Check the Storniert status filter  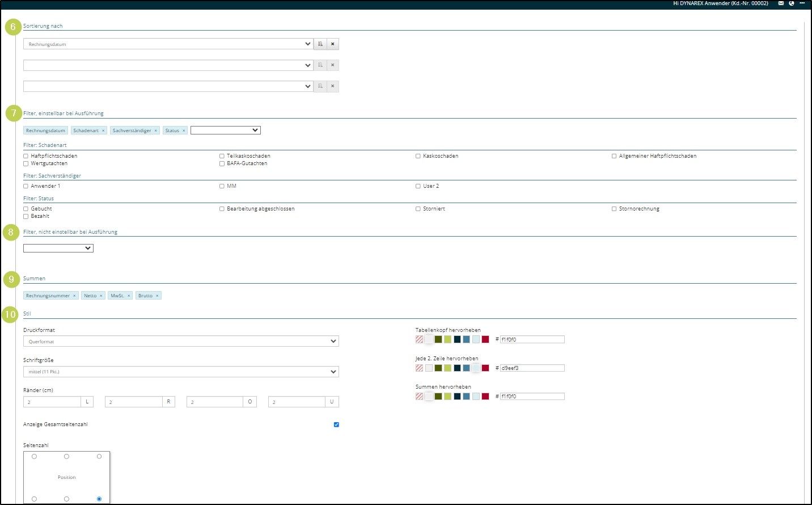[418, 209]
